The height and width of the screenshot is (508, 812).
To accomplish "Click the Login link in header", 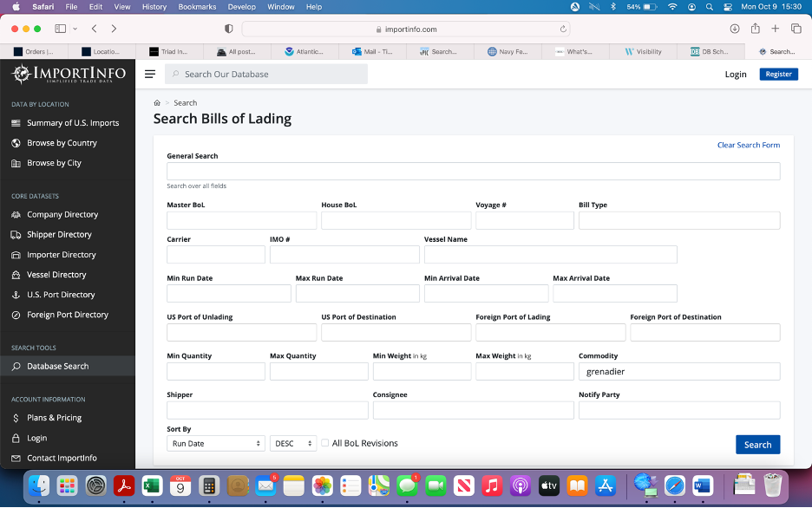I will (736, 74).
